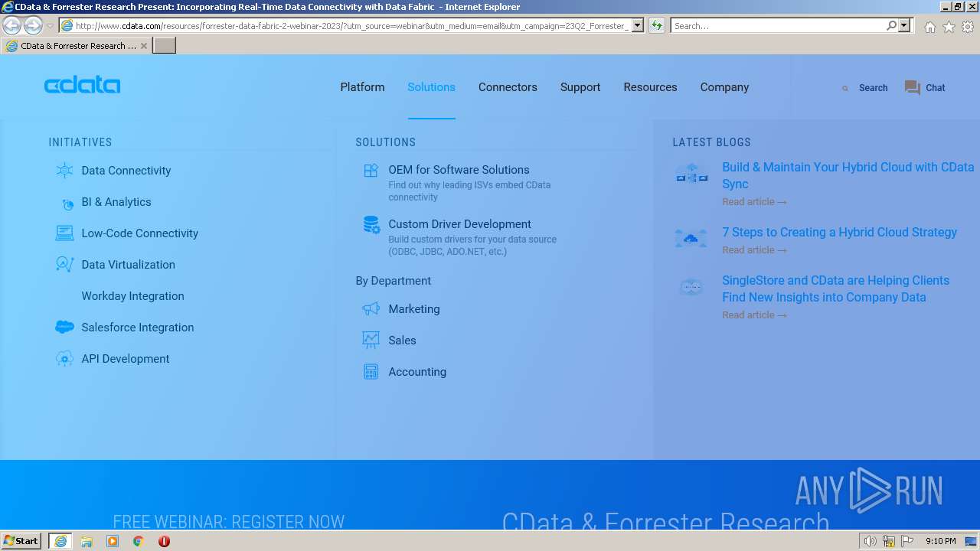Viewport: 980px width, 551px height.
Task: Open the Data Virtualization link
Action: click(129, 265)
